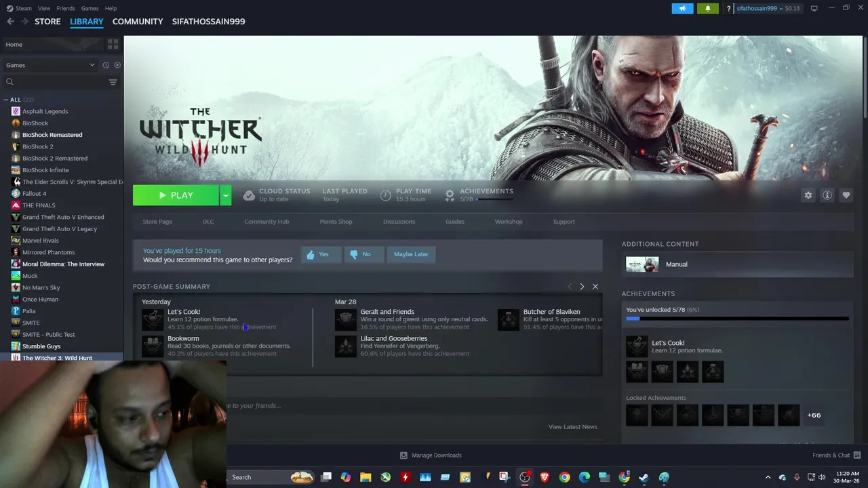Go forward with the right navigation arrow

point(24,22)
